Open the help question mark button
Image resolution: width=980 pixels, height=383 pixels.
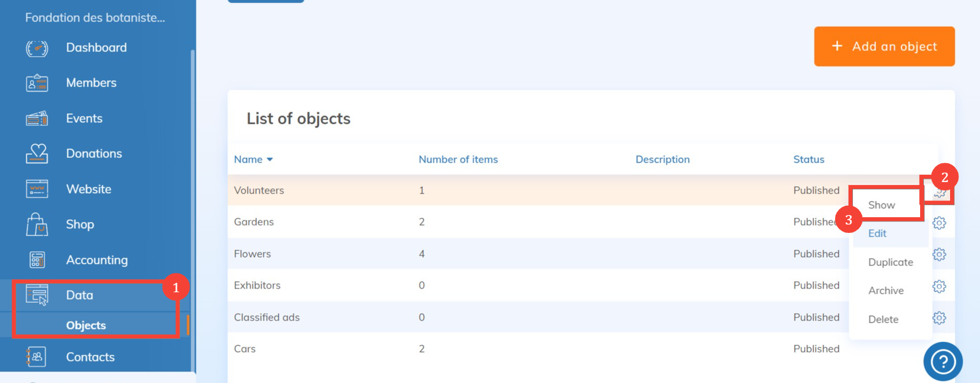click(x=943, y=361)
